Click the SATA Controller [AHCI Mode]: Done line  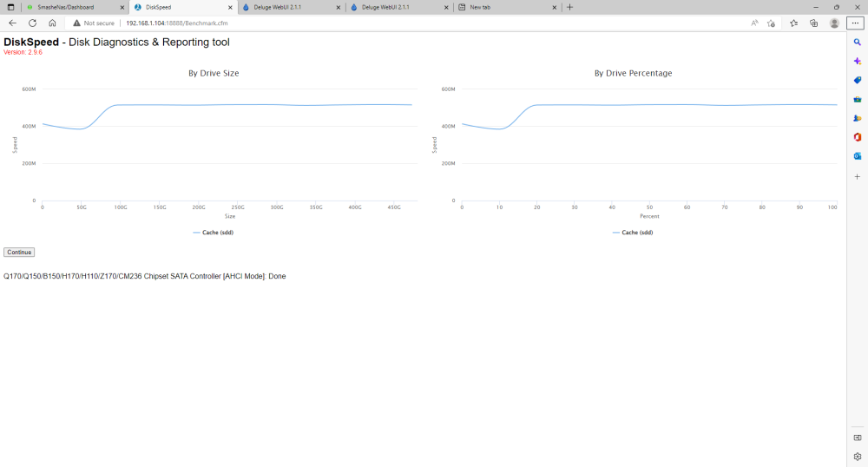144,276
